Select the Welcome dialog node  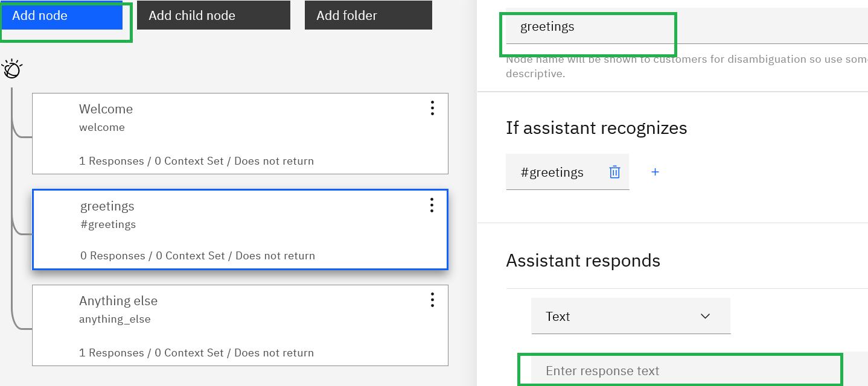240,133
